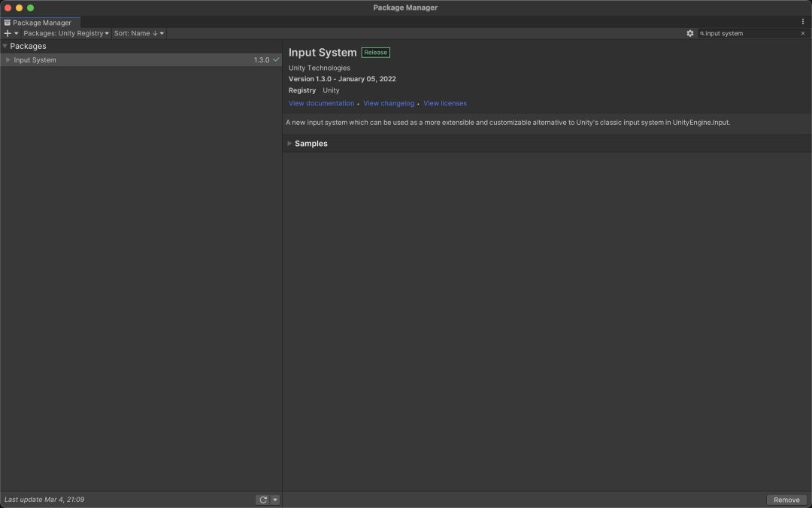Open the Package Manager settings gear
812x508 pixels.
tap(689, 33)
